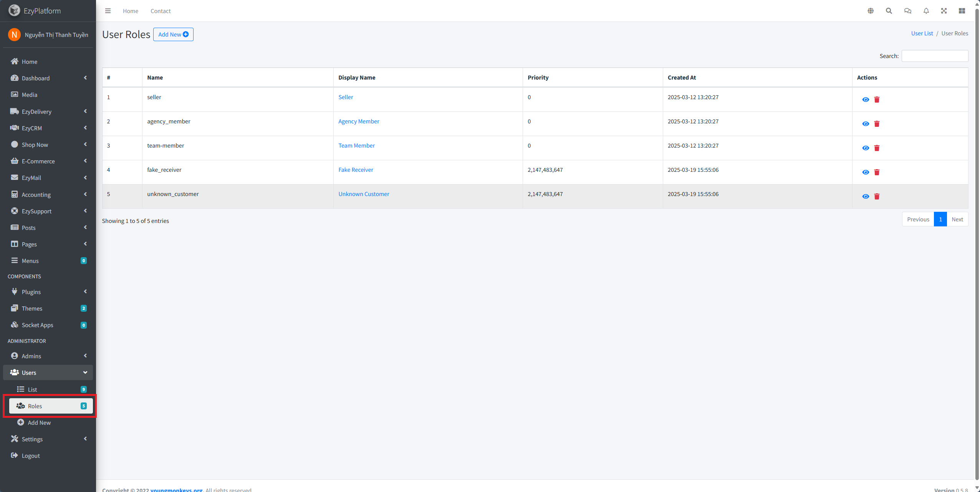View the team-member role eye icon
Viewport: 980px width, 492px height.
866,148
